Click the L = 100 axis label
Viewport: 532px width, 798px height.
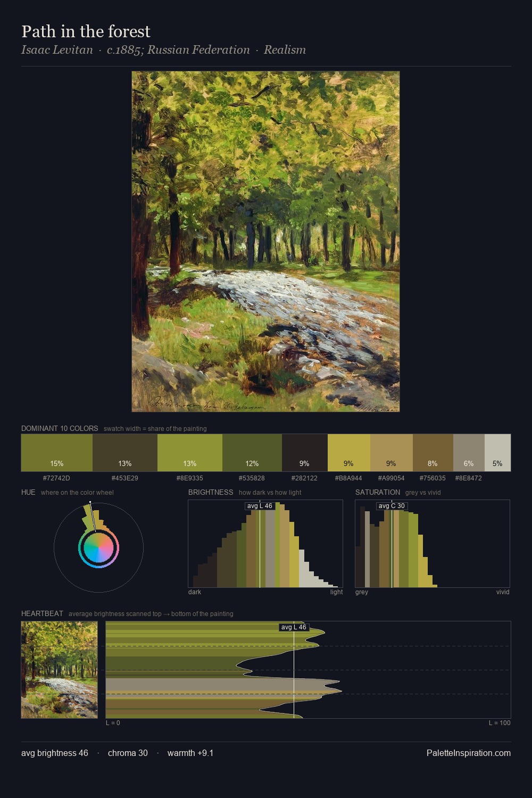point(500,723)
